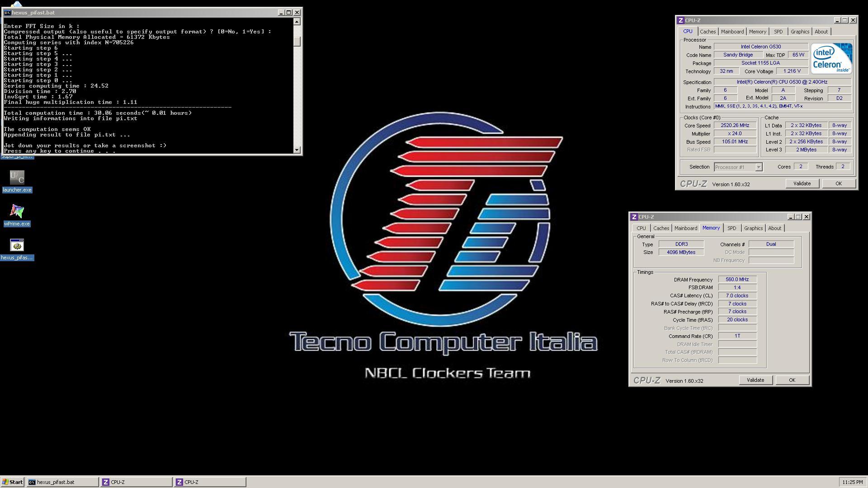Click CPU-Z title bar icon in upper window
This screenshot has width=868, height=488.
(680, 20)
